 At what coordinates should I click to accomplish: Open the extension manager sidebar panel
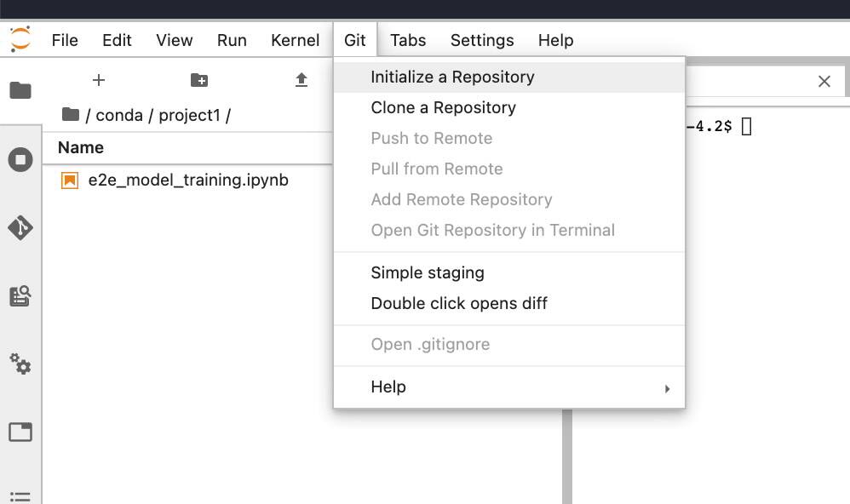pyautogui.click(x=20, y=295)
